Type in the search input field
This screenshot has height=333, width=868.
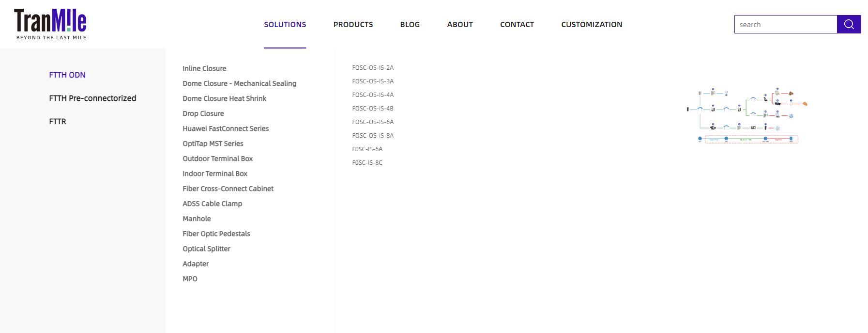(x=785, y=24)
